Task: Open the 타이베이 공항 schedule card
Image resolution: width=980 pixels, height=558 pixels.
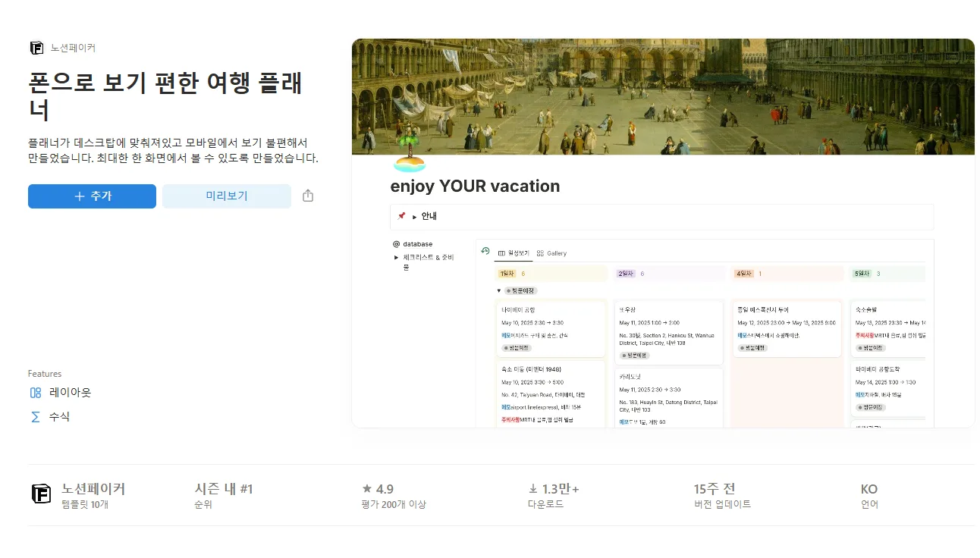Action: tap(550, 328)
